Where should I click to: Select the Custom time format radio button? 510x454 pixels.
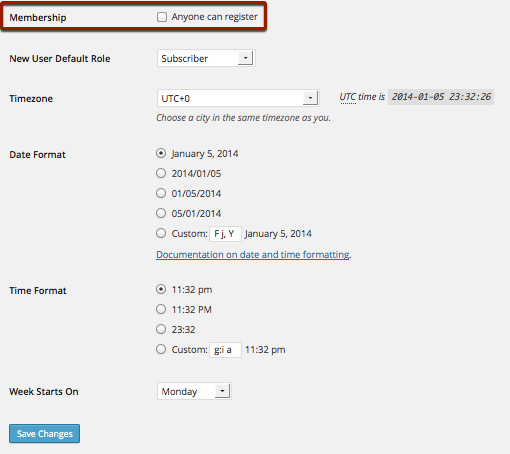[x=161, y=349]
